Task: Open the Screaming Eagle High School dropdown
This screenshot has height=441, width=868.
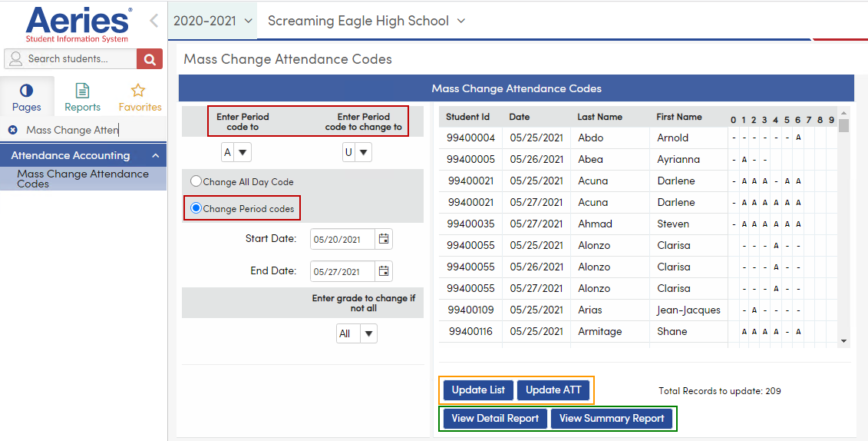Action: point(367,21)
